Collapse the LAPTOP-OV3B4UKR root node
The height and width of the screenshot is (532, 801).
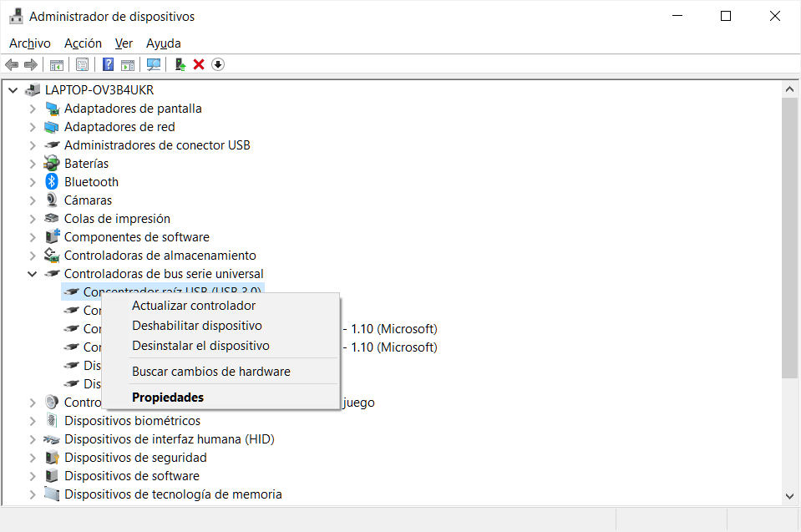pyautogui.click(x=13, y=90)
